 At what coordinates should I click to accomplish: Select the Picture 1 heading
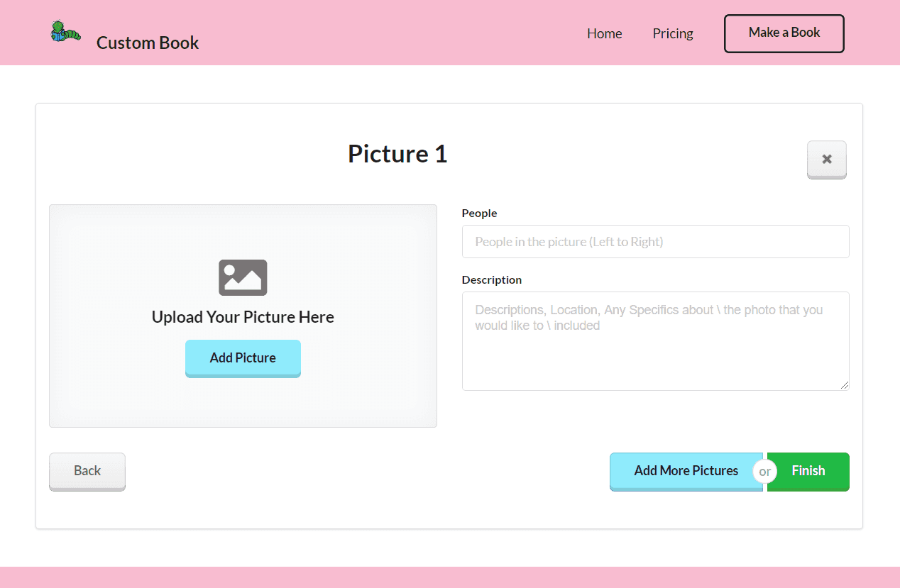(397, 154)
